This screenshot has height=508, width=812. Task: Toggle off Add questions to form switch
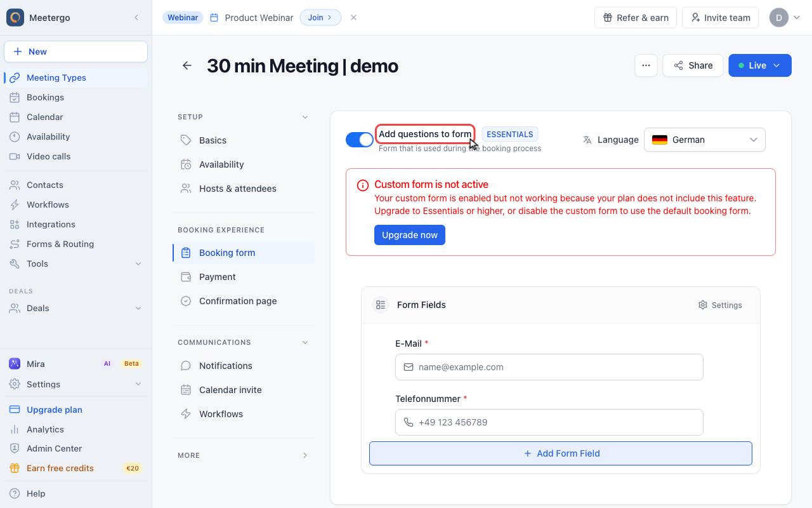pos(360,140)
